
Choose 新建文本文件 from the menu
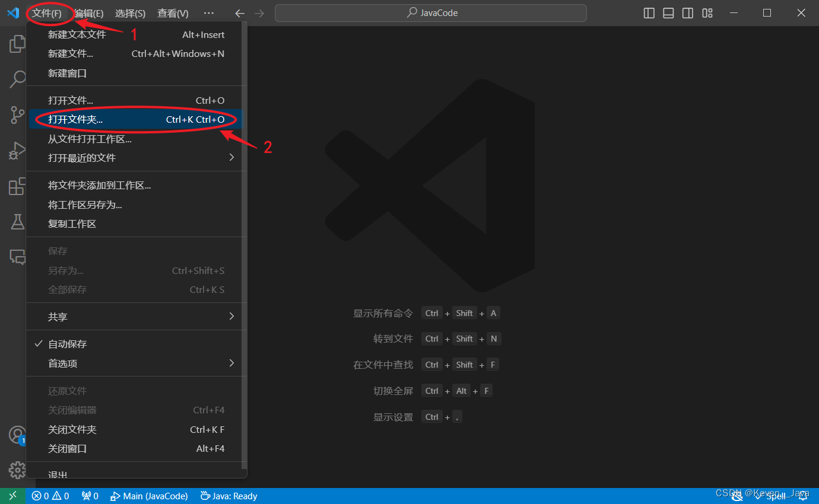(136, 34)
